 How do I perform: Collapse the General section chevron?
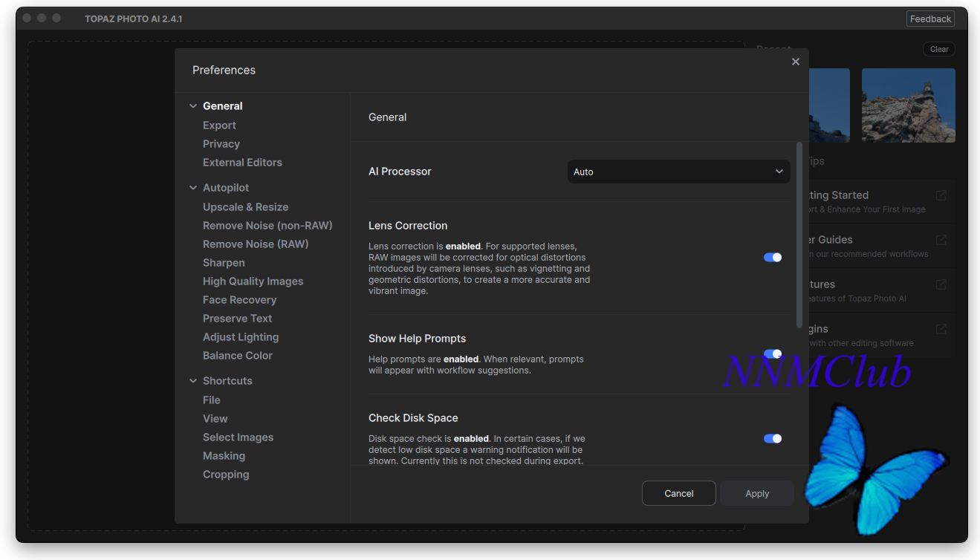point(193,106)
